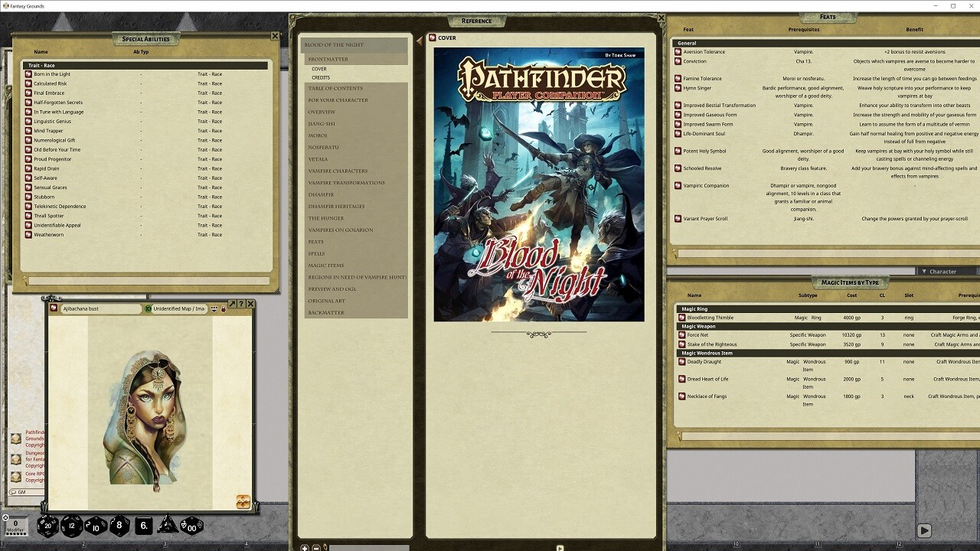Click the chat input field beside GM

34,492
